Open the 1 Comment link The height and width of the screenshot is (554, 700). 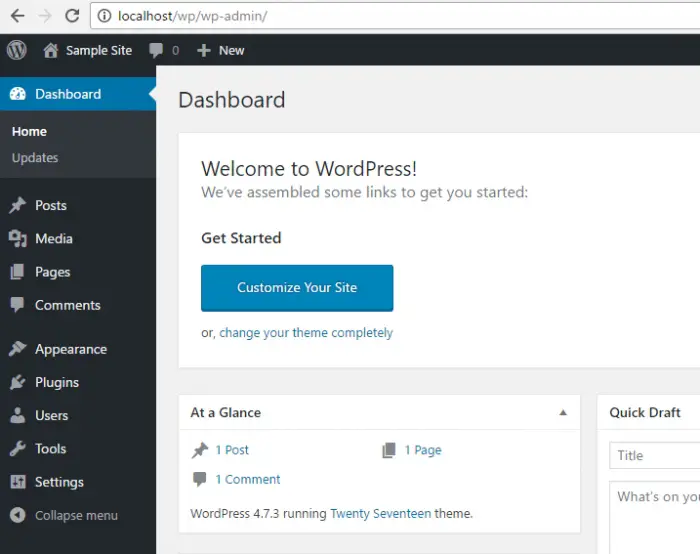[x=248, y=479]
